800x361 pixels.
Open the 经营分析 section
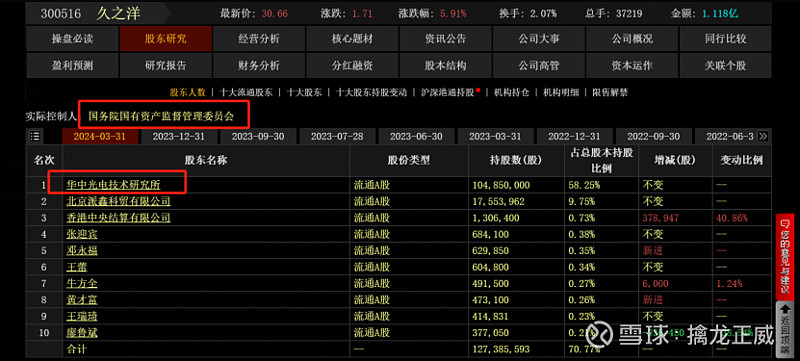click(259, 39)
